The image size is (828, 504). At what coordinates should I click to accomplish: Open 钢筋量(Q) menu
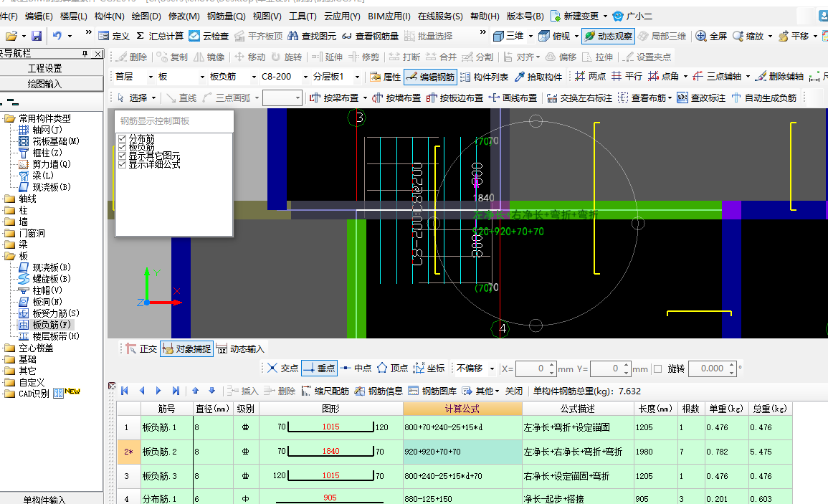tap(226, 16)
